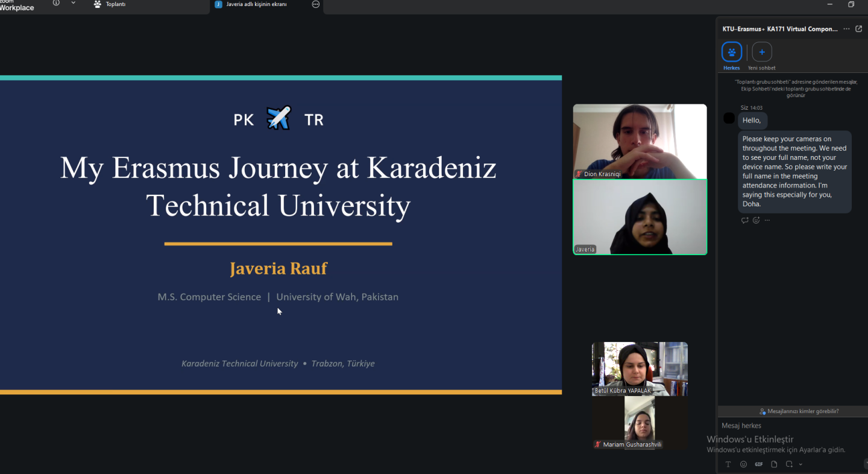This screenshot has height=474, width=868.
Task: Click Karadeniz Technical University • Trabzon footer text
Action: click(278, 364)
